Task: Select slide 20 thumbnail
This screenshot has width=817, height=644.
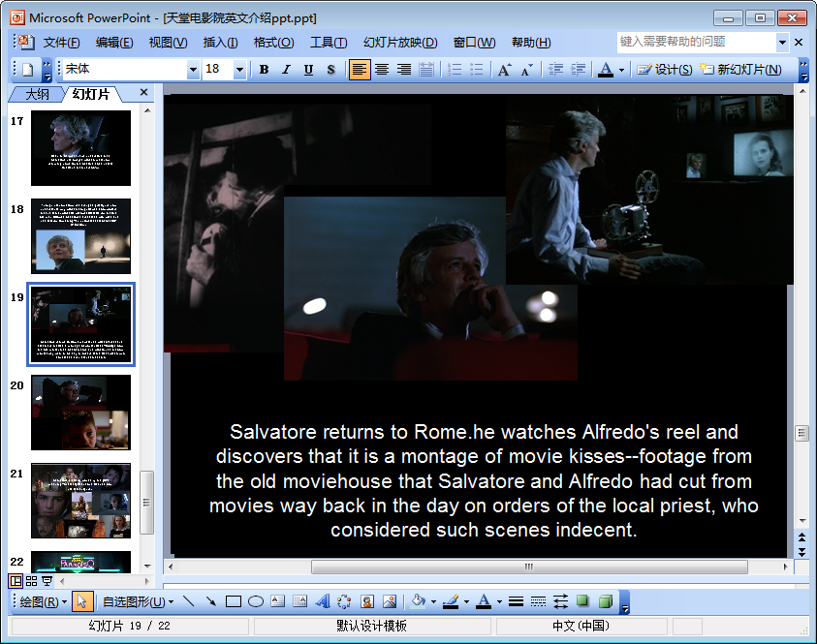Action: 80,413
